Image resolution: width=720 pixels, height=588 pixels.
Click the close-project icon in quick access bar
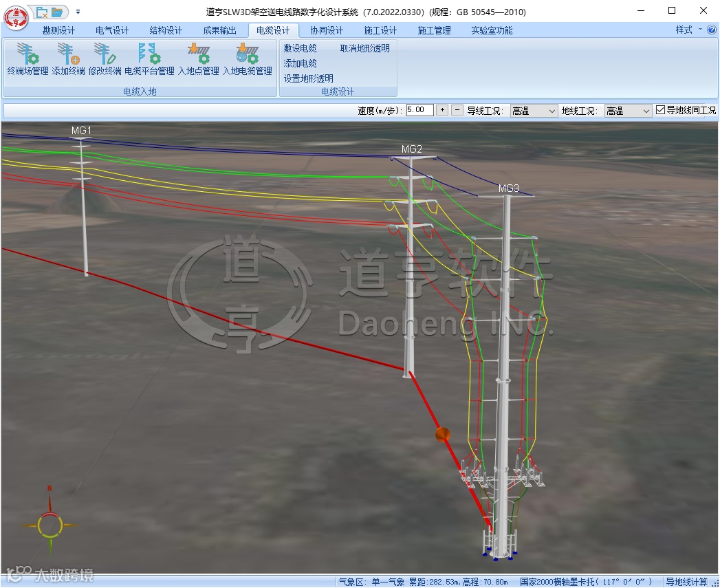[x=42, y=12]
